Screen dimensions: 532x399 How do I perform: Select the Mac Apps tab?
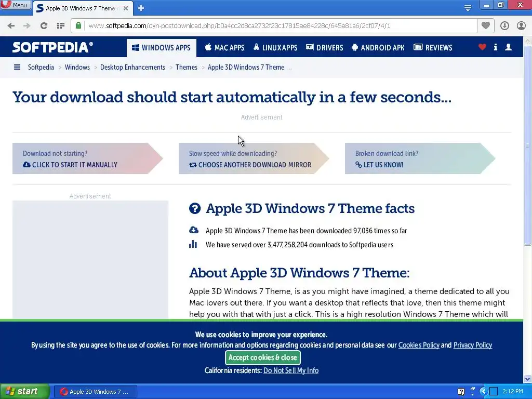pos(224,47)
